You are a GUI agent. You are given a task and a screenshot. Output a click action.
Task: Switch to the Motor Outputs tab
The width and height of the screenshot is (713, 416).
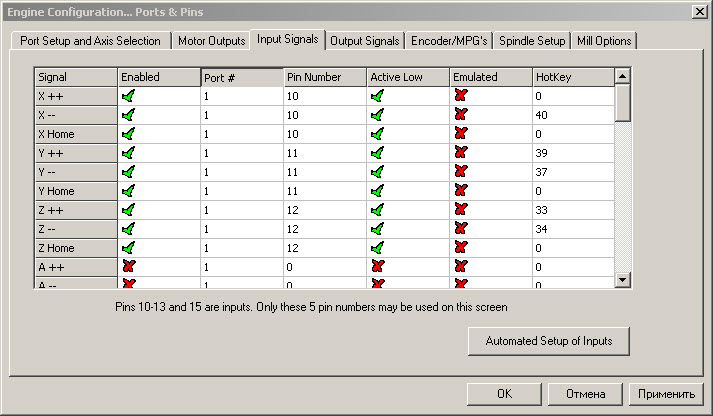[x=211, y=41]
